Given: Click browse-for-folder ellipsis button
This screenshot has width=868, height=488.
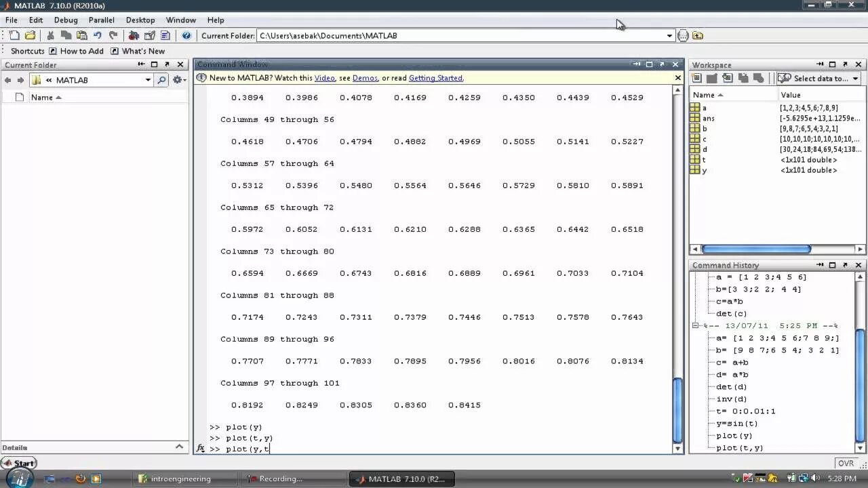Looking at the screenshot, I should (683, 35).
